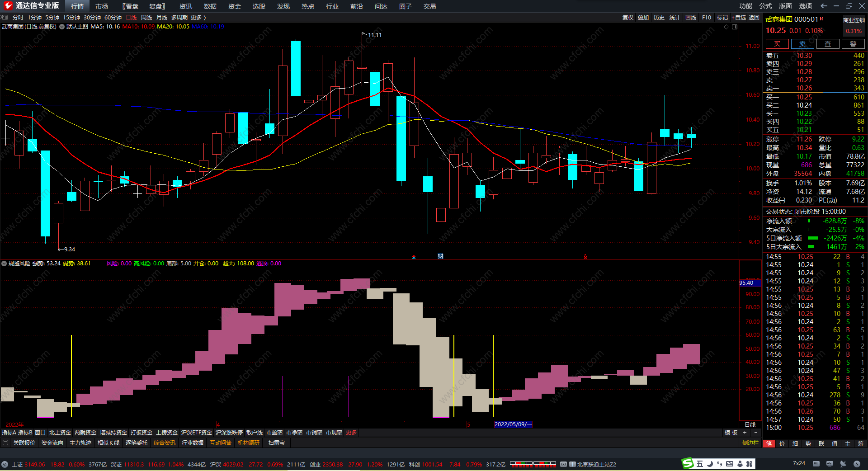Click the plus button next to 模板
The height and width of the screenshot is (471, 868).
(745, 433)
